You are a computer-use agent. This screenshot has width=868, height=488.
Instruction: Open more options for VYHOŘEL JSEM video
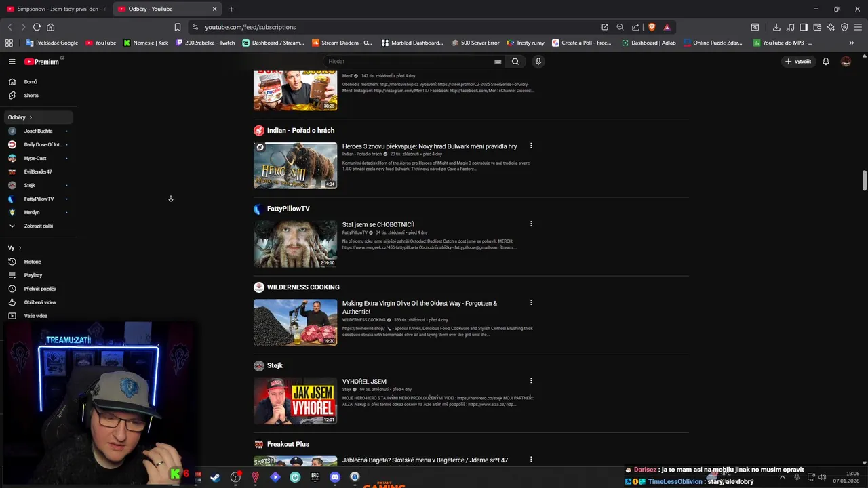[x=531, y=381]
